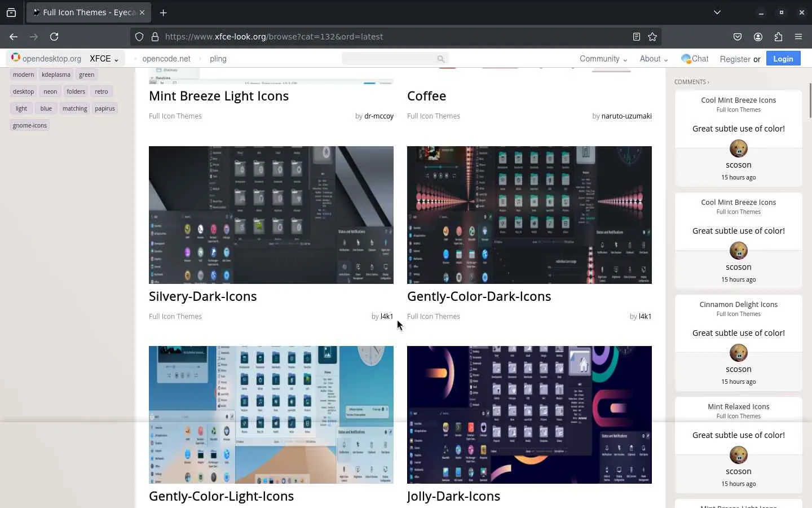This screenshot has height=508, width=812.
Task: Open the Firefox hamburger menu
Action: click(x=798, y=37)
